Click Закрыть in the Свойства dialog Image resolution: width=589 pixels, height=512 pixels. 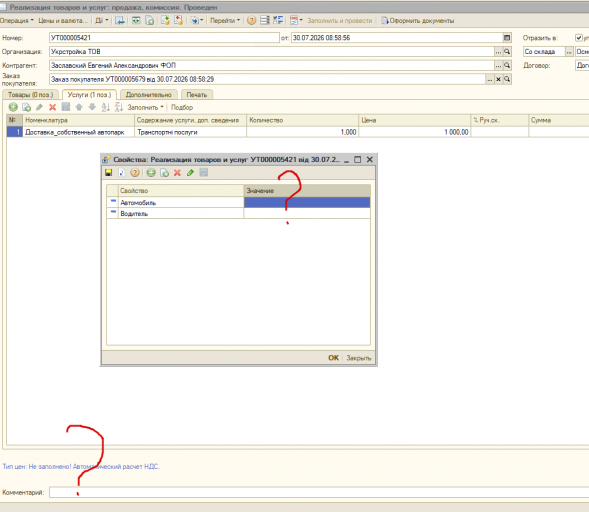(359, 358)
